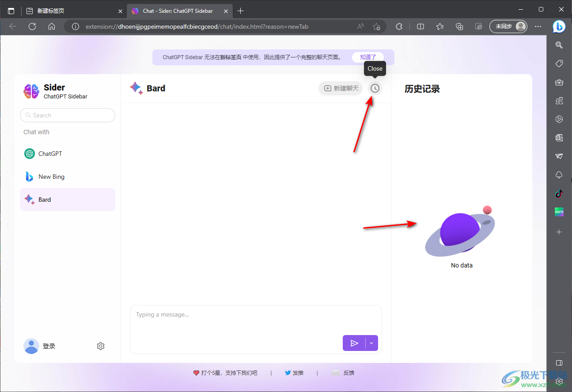The image size is (572, 392).
Task: Open the browser settings and more menu
Action: 538,26
